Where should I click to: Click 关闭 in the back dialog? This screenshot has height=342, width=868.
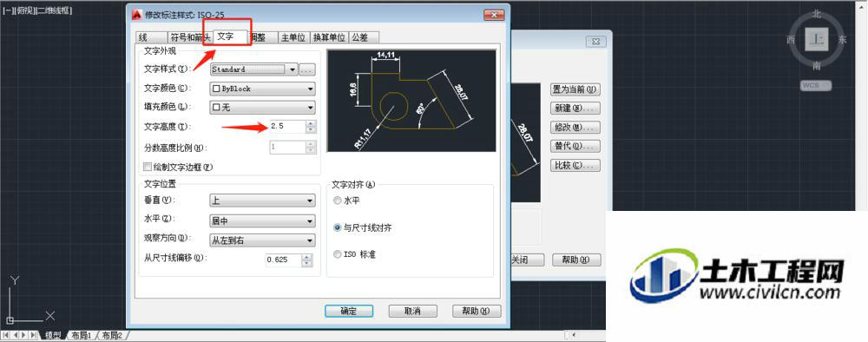527,260
